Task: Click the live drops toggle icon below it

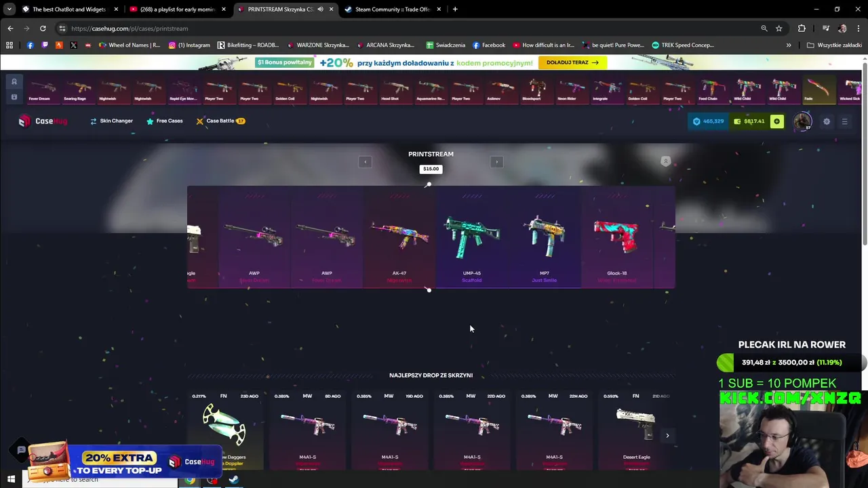Action: [14, 97]
